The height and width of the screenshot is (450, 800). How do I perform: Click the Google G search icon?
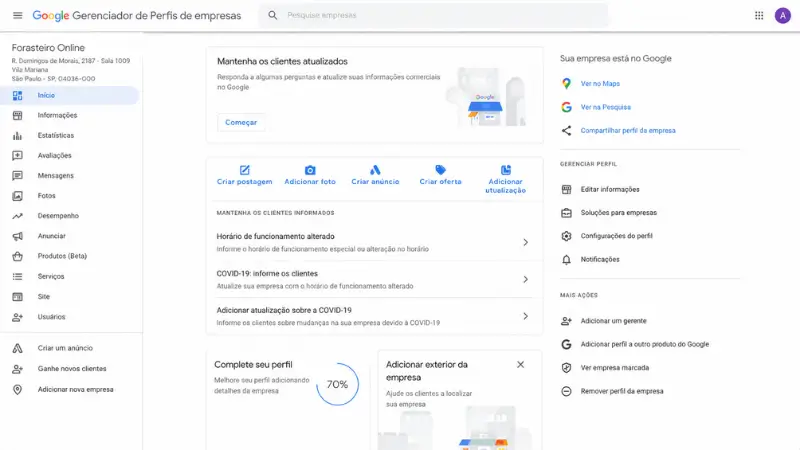pos(566,107)
